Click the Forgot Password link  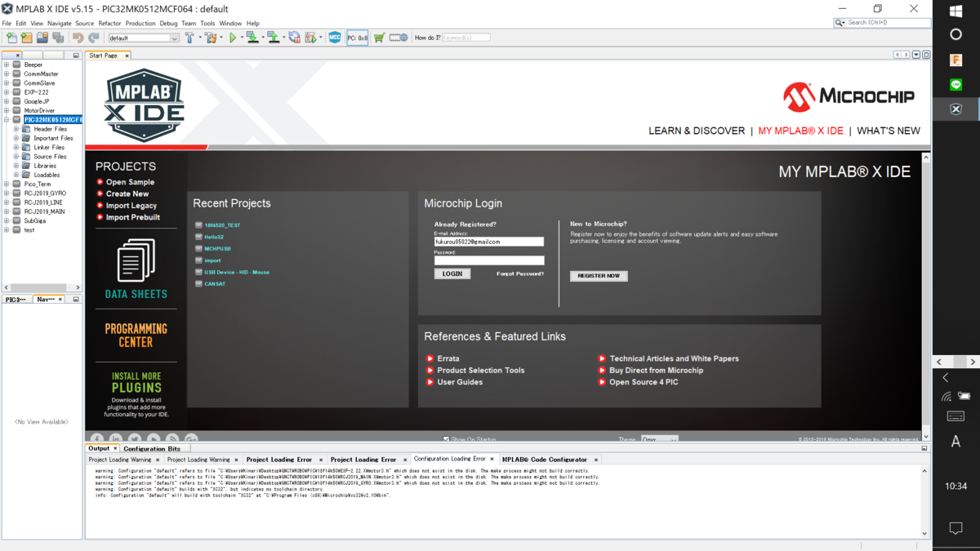(520, 274)
